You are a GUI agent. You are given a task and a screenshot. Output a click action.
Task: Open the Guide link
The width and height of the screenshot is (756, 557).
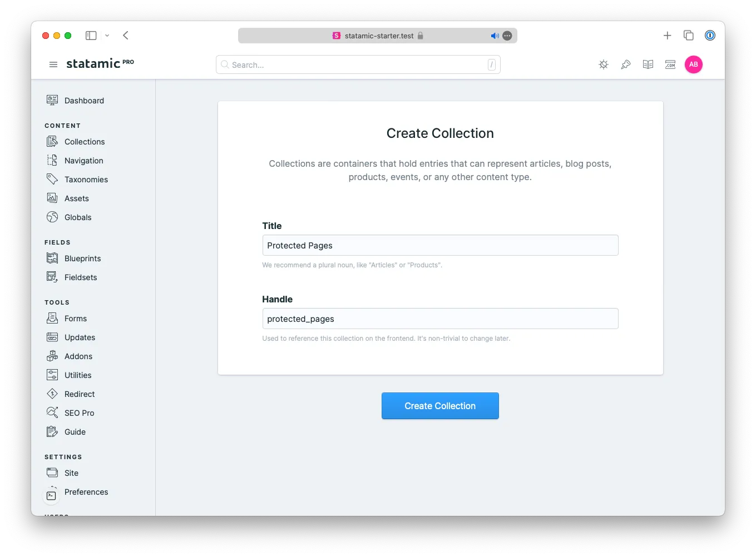tap(75, 432)
